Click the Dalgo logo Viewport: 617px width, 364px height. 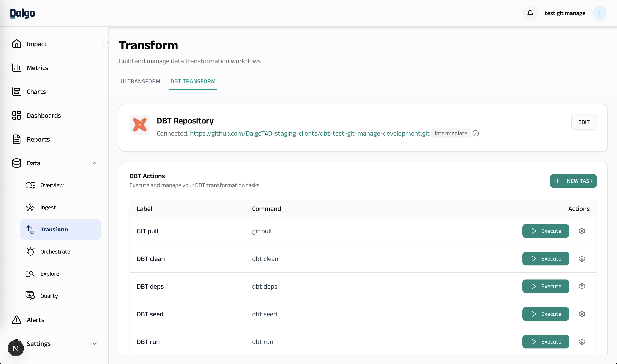pyautogui.click(x=23, y=13)
